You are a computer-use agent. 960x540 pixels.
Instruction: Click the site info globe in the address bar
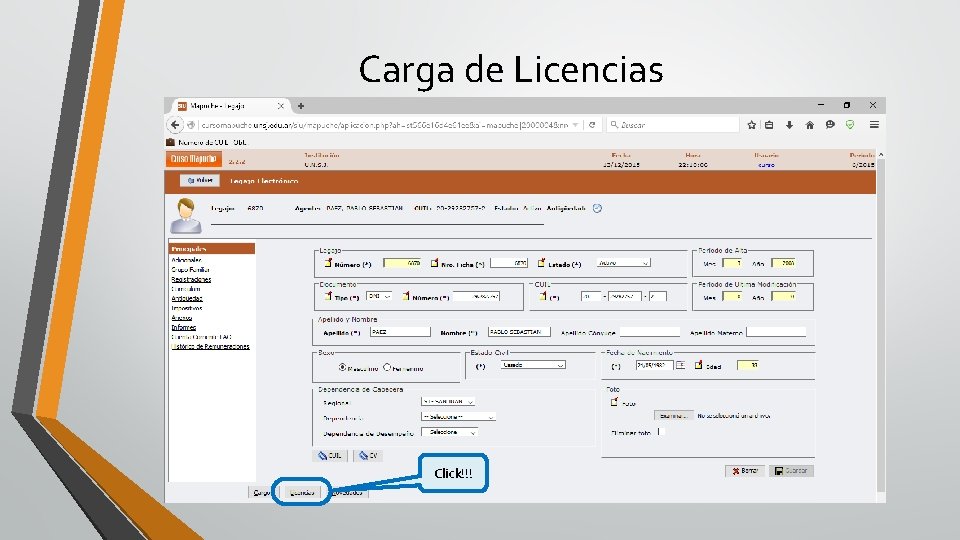click(x=191, y=125)
